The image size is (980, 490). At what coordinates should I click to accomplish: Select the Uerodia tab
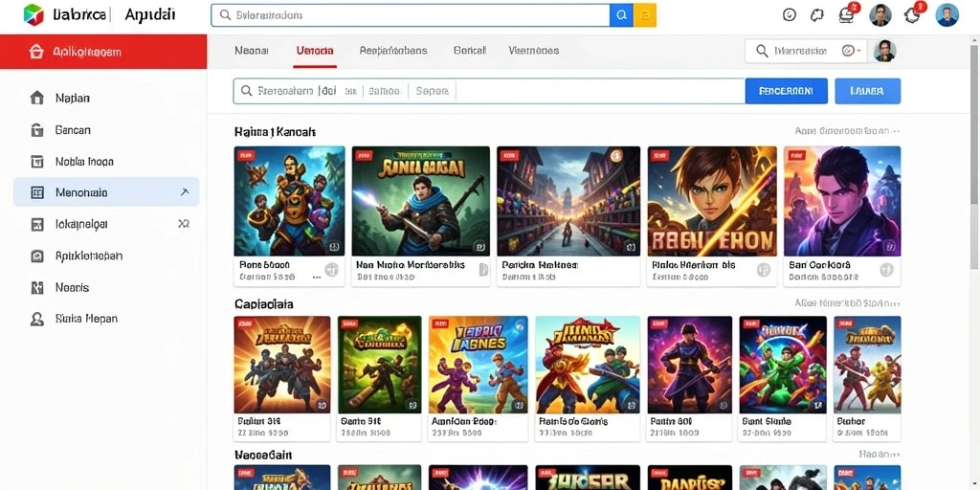314,51
